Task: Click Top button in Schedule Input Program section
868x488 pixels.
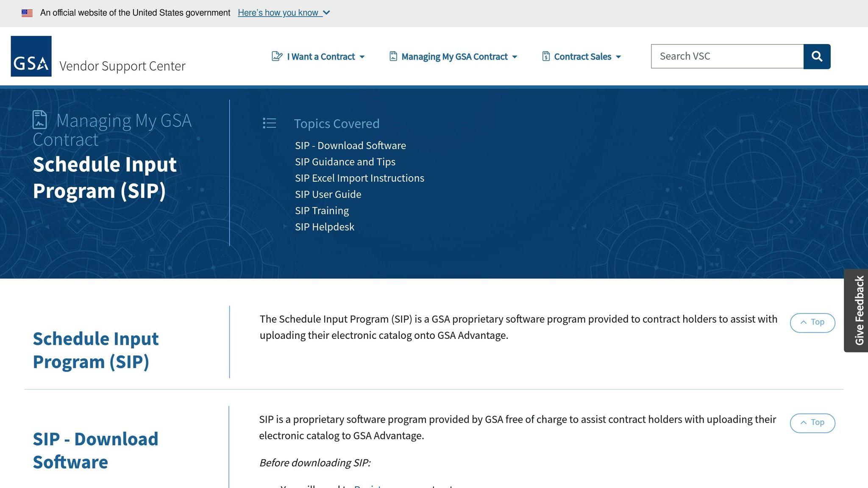Action: pos(812,323)
